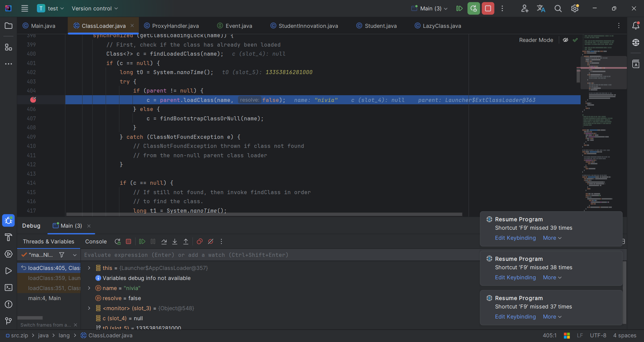The height and width of the screenshot is (342, 644).
Task: Toggle the breakpoint on line 405
Action: point(33,100)
